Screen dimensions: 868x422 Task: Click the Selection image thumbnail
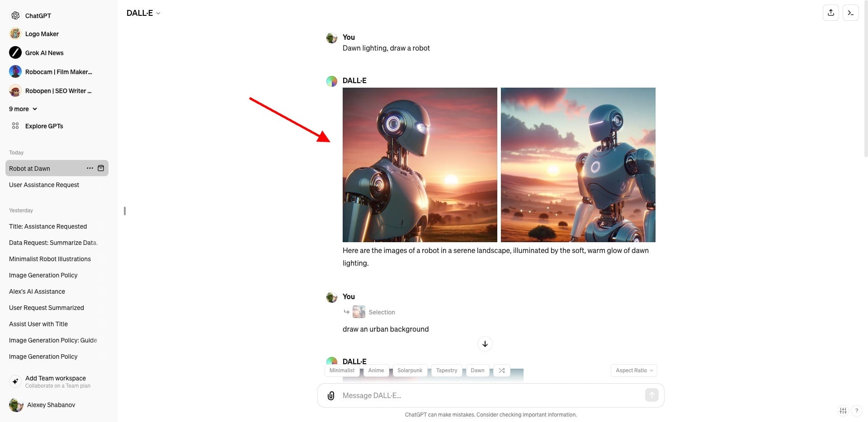pyautogui.click(x=359, y=312)
